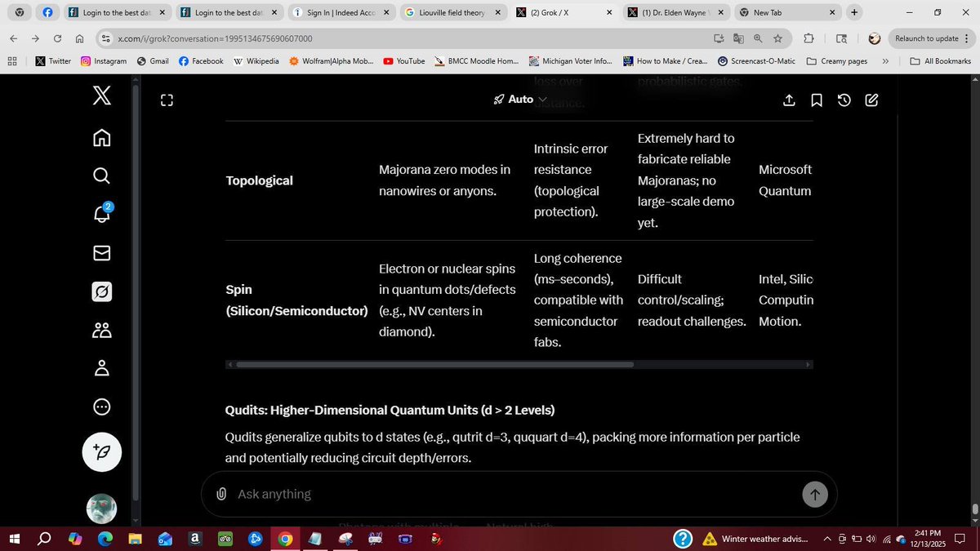This screenshot has width=980, height=551.
Task: Click the send arrow button
Action: (x=814, y=494)
